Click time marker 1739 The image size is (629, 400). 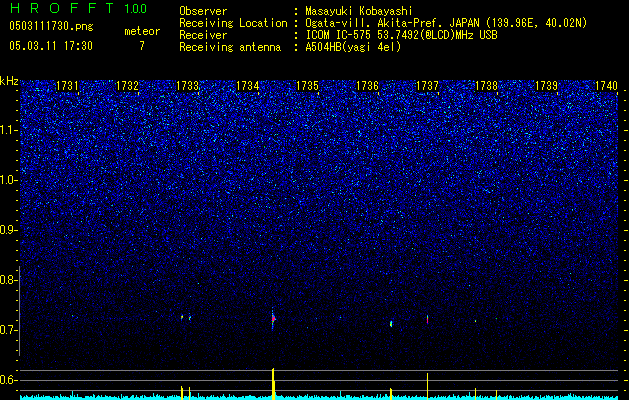(x=547, y=86)
